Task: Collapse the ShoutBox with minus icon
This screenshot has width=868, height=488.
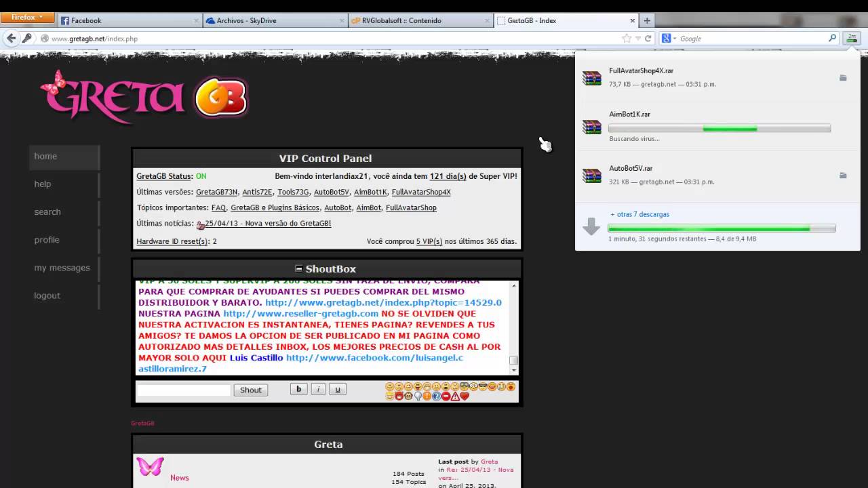Action: coord(299,268)
